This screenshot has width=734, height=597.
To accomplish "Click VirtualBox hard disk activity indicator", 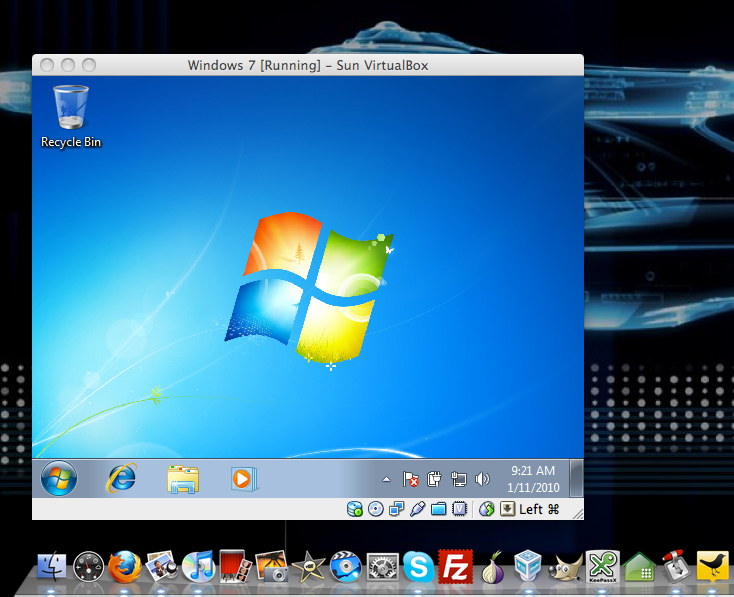I will pyautogui.click(x=355, y=509).
